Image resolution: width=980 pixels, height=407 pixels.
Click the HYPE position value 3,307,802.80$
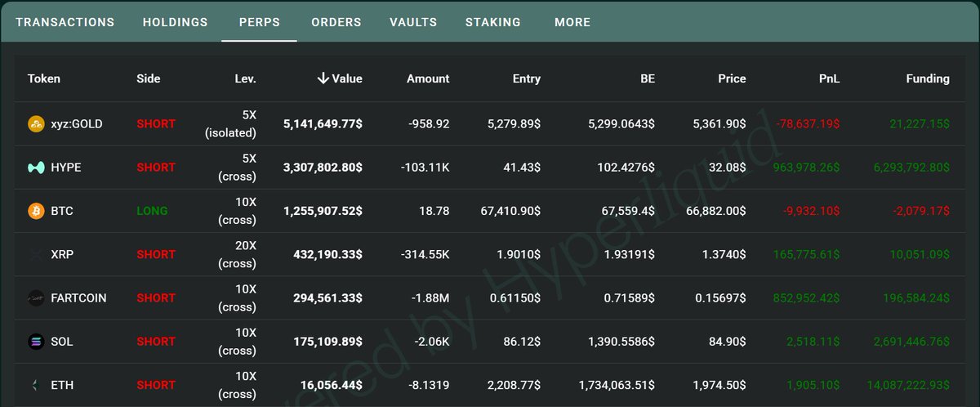pos(323,168)
